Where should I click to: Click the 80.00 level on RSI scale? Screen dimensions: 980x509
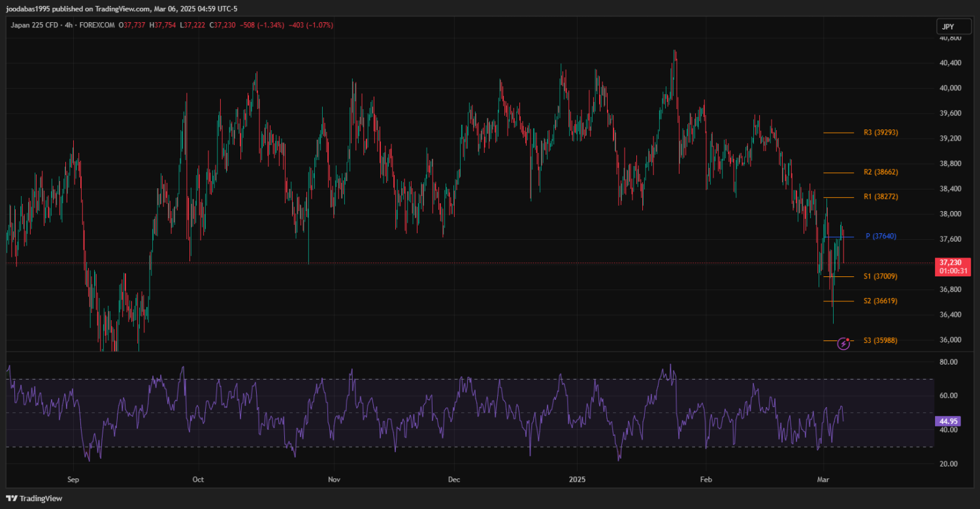[x=949, y=362]
